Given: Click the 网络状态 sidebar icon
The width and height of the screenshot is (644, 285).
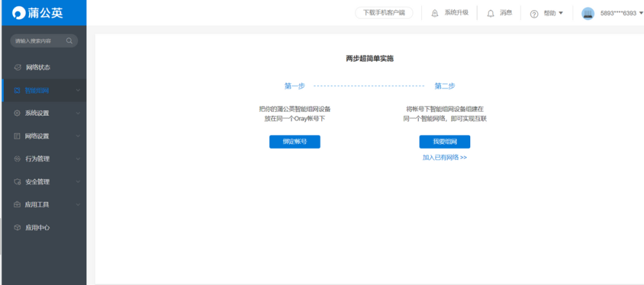Looking at the screenshot, I should tap(17, 68).
